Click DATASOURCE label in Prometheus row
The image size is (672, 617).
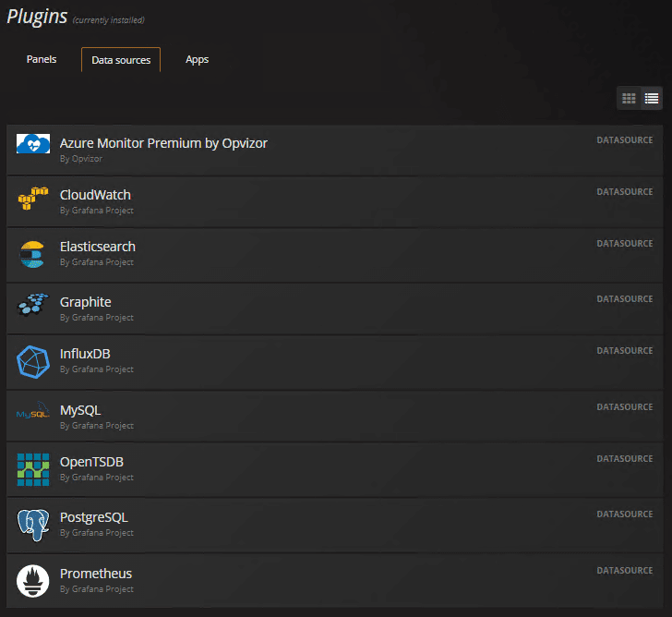[625, 571]
